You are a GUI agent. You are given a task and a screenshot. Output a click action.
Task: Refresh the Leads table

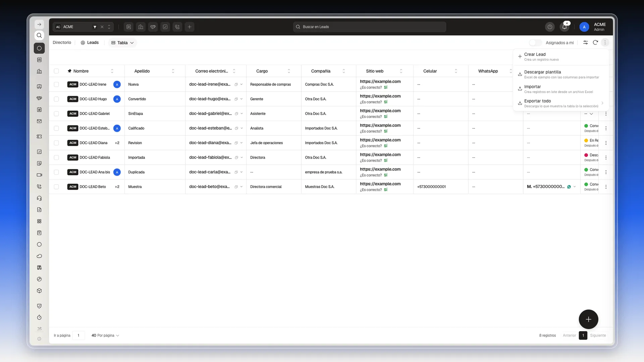pos(595,43)
